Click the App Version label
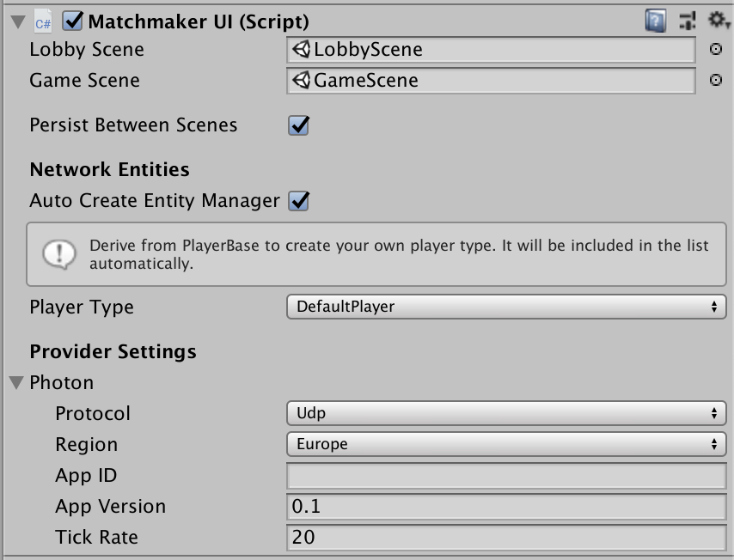 [x=111, y=507]
